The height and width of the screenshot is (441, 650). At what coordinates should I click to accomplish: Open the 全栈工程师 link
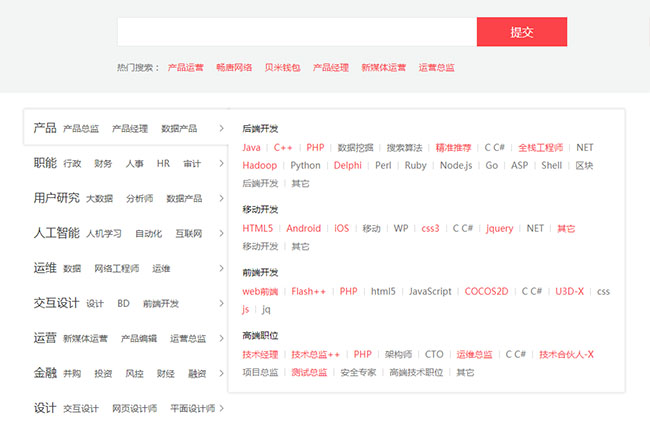pos(540,148)
